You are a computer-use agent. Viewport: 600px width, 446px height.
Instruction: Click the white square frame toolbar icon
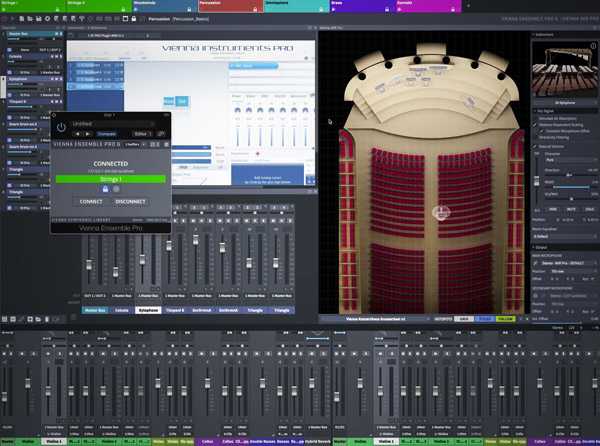[125, 19]
